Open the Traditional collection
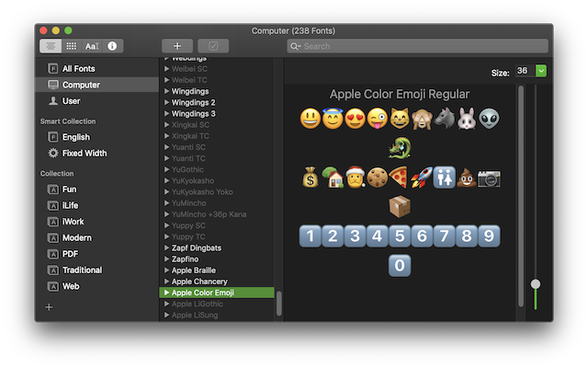This screenshot has height=368, width=588. click(x=97, y=270)
